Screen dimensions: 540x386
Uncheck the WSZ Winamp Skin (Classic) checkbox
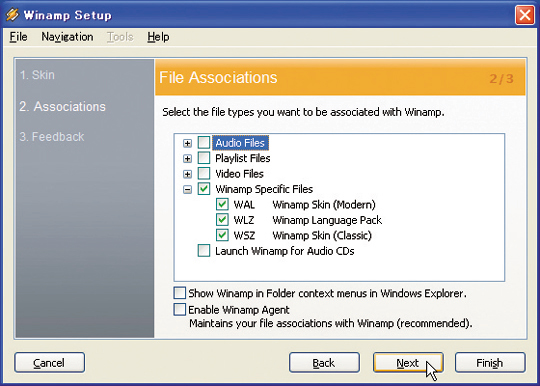tap(222, 235)
